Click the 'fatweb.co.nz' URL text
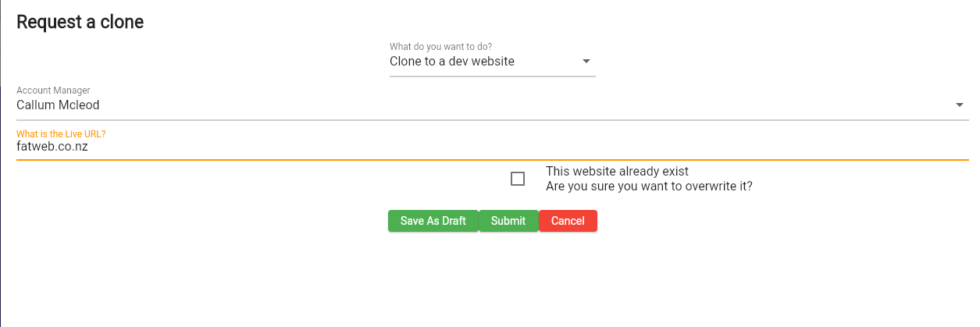Viewport: 980px width, 327px height. coord(53,147)
